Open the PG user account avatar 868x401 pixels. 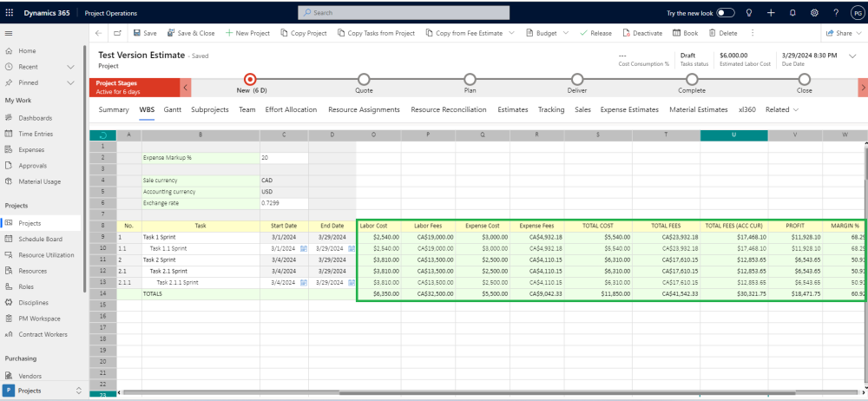[857, 13]
